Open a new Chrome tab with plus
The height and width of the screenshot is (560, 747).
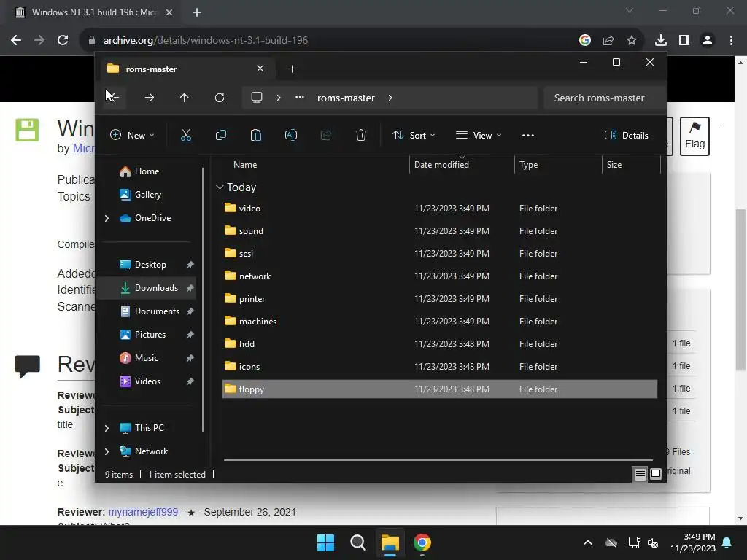pos(197,12)
